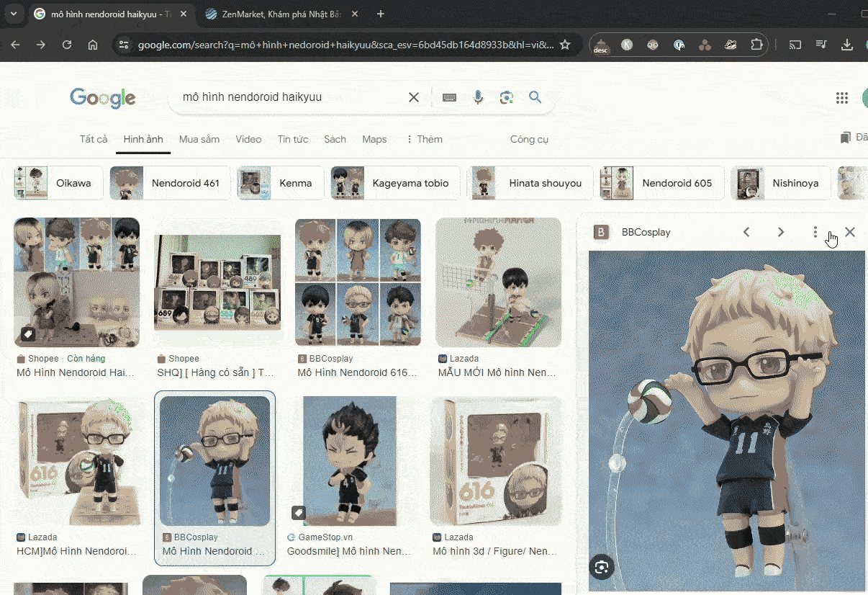Go forward in browser history

tap(41, 45)
